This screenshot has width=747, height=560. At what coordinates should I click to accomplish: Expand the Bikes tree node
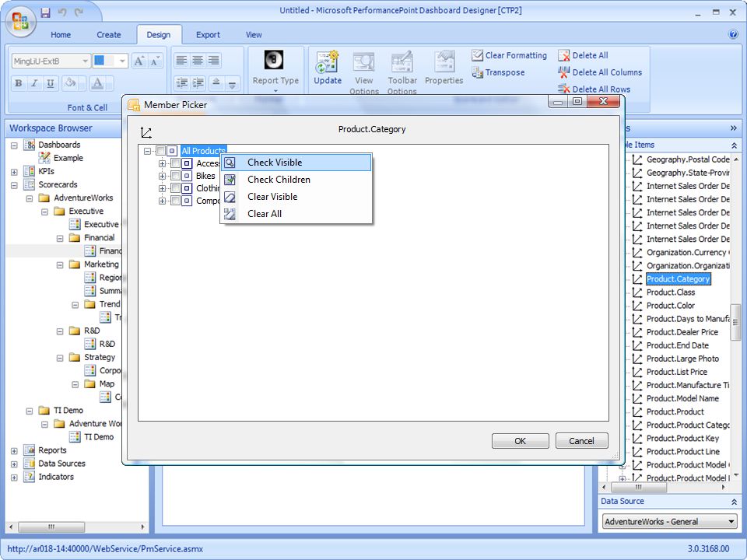tap(162, 176)
